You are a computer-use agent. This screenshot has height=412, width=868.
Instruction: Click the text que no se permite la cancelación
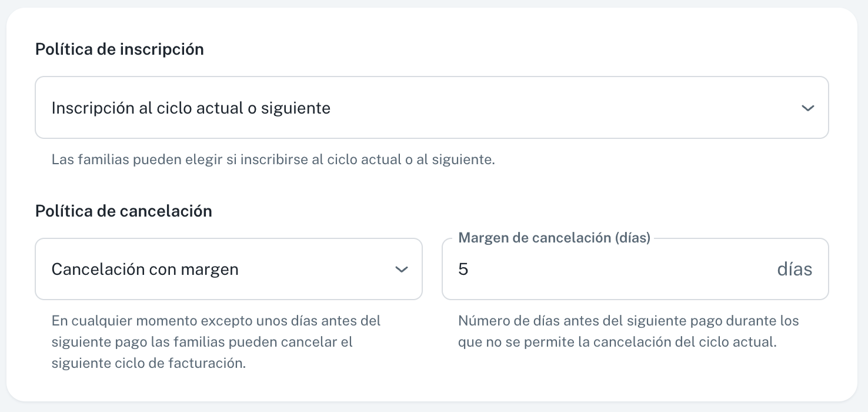coord(617,342)
